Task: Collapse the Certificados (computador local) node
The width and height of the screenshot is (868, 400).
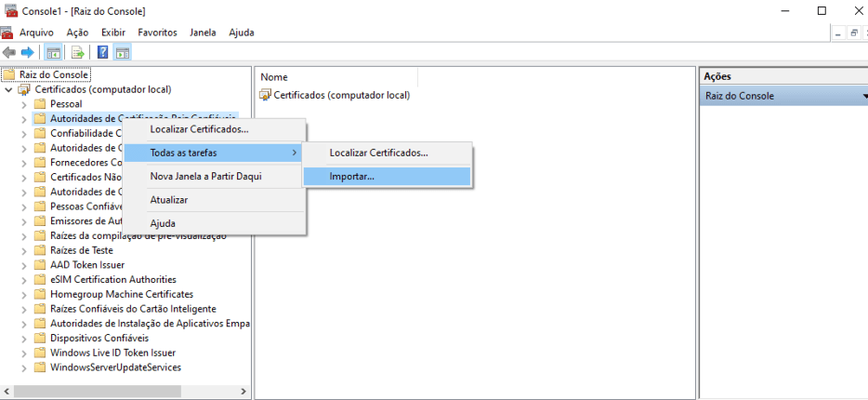Action: pos(8,89)
